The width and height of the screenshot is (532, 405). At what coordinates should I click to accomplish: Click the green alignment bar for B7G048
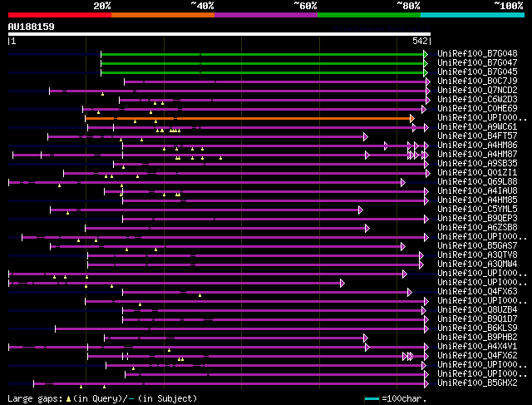tap(263, 54)
